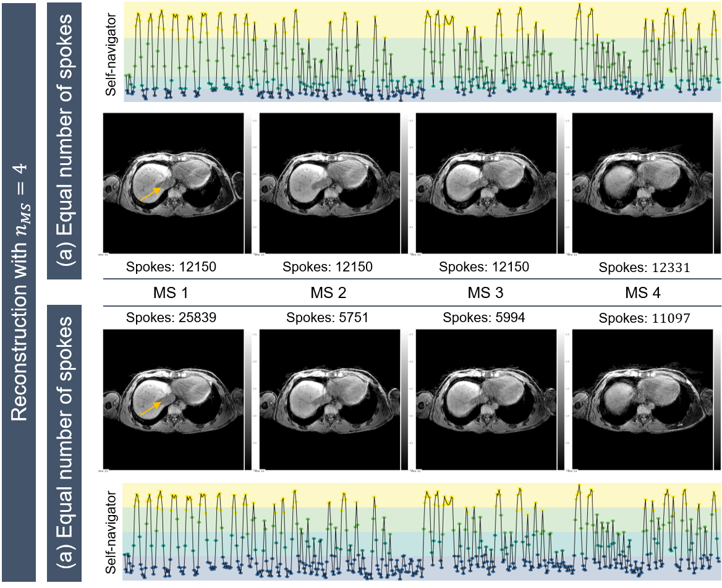The image size is (722, 588).
Task: Click the grayscale colorbar beside the top-left MRI image
Action: click(249, 184)
